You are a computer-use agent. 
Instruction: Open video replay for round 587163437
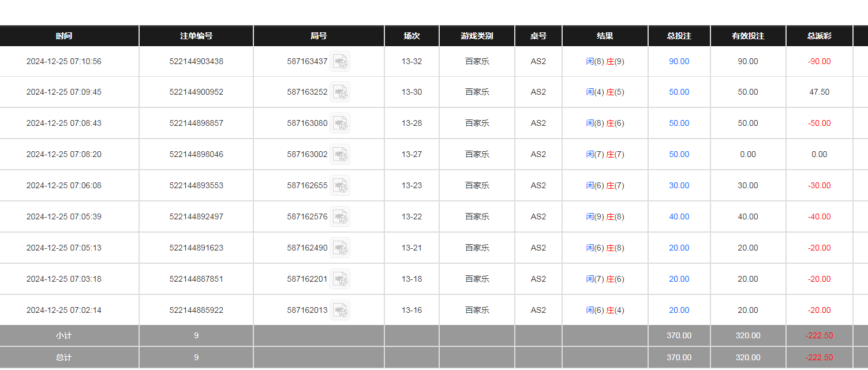tap(340, 61)
